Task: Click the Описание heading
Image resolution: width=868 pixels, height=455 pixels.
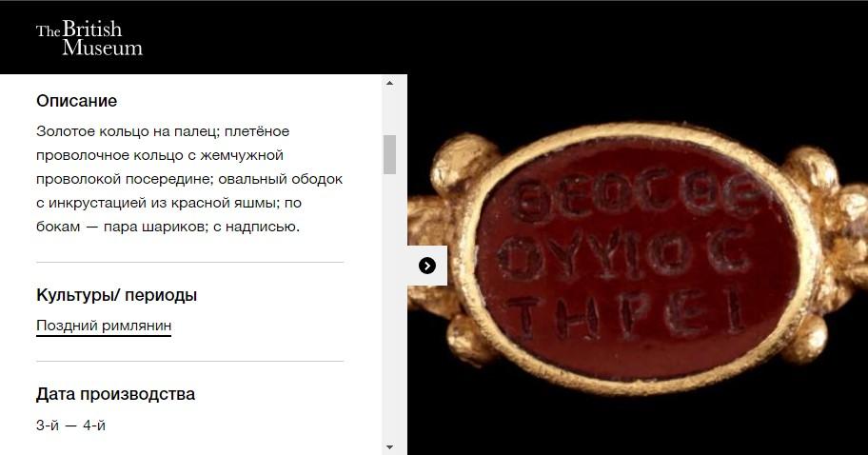Action: click(x=77, y=101)
